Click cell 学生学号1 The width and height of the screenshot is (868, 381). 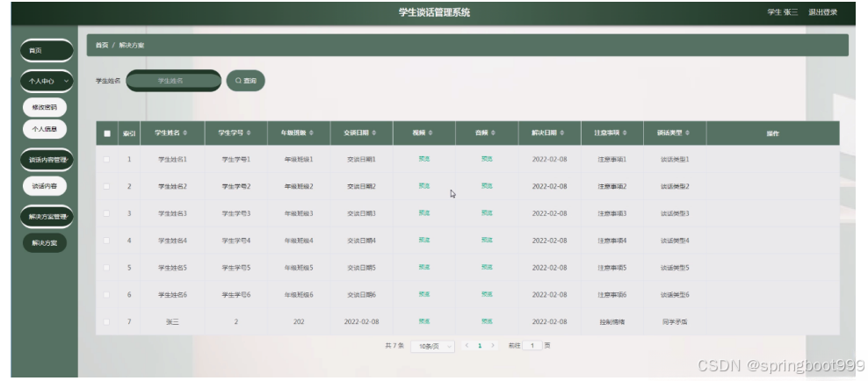click(236, 159)
